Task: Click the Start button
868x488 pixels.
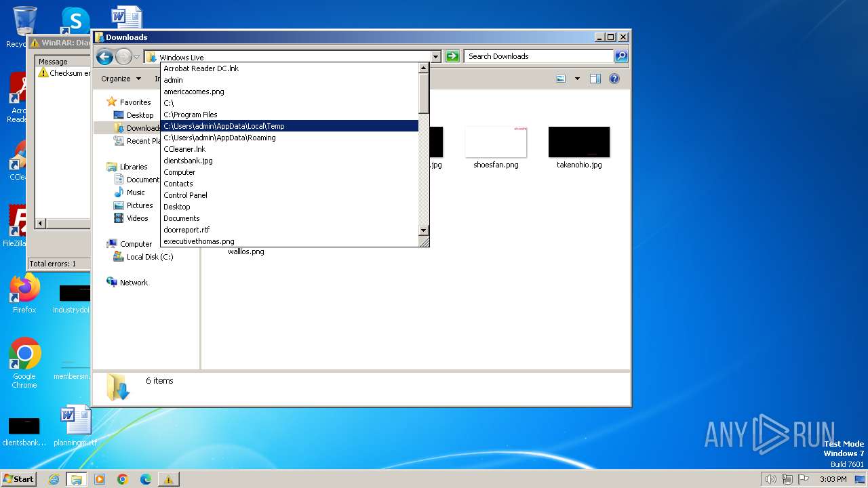Action: tap(18, 479)
